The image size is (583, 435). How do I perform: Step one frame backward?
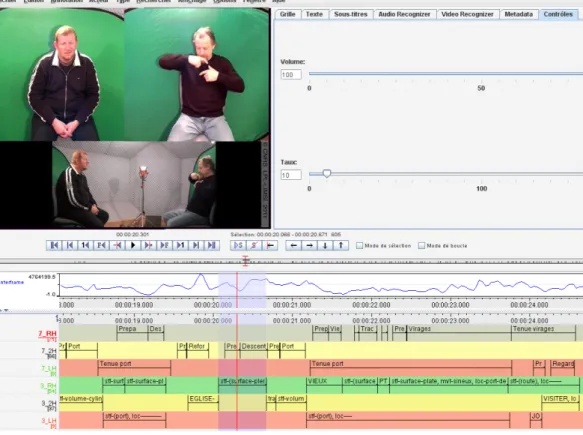[101, 245]
